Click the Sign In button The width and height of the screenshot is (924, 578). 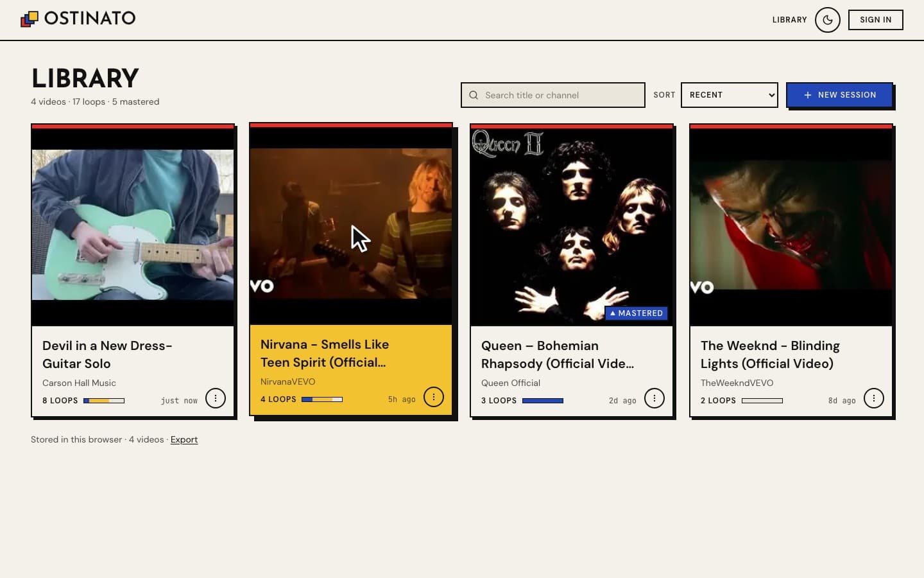coord(876,20)
